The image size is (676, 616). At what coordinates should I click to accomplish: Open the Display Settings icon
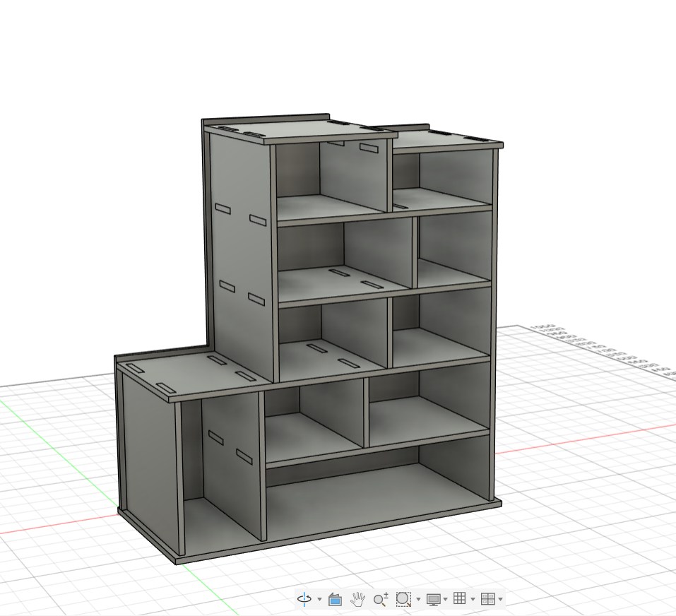click(x=434, y=598)
